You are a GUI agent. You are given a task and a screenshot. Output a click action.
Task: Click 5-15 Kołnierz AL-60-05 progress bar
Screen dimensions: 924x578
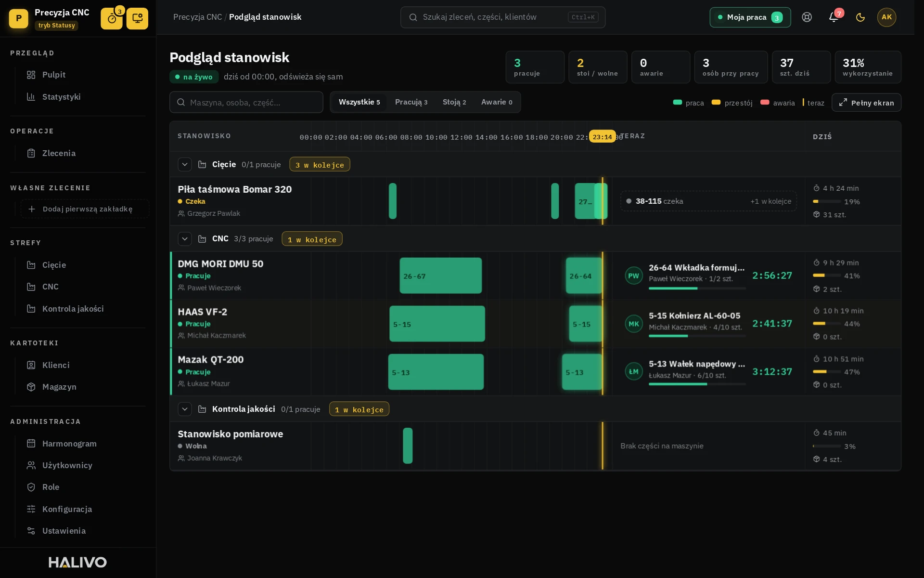coord(697,336)
